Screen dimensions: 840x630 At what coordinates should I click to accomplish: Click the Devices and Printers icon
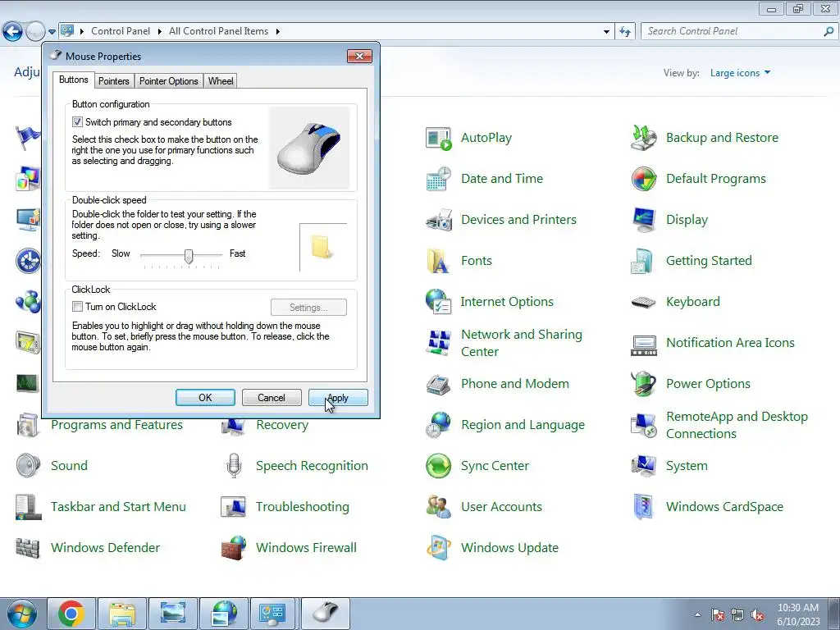coord(438,220)
